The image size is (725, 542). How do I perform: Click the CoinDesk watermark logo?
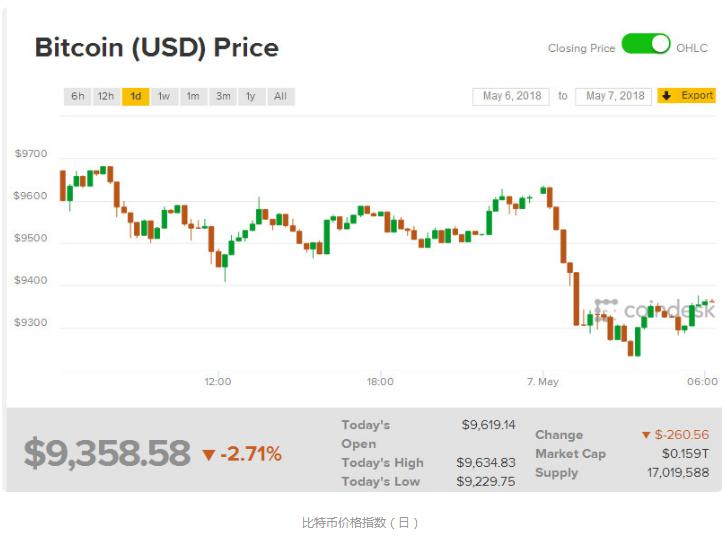(x=656, y=310)
